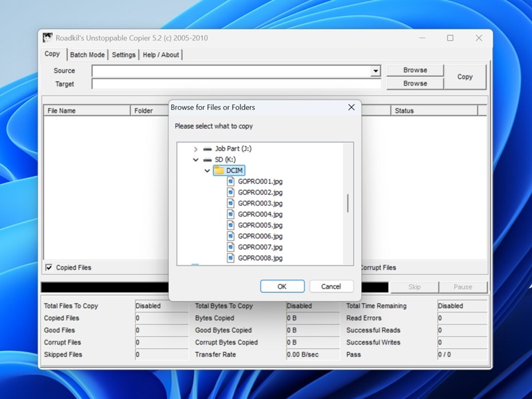Select the SD (K:) tree item

tap(225, 159)
